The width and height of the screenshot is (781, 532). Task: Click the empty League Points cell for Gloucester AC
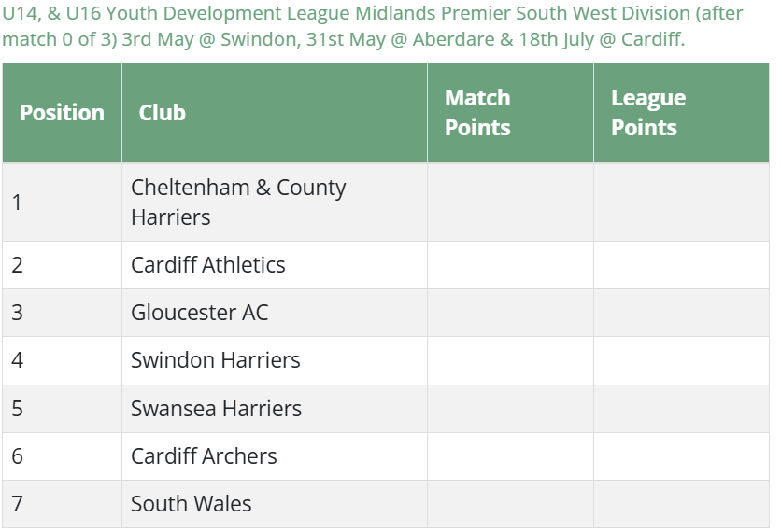pos(681,313)
